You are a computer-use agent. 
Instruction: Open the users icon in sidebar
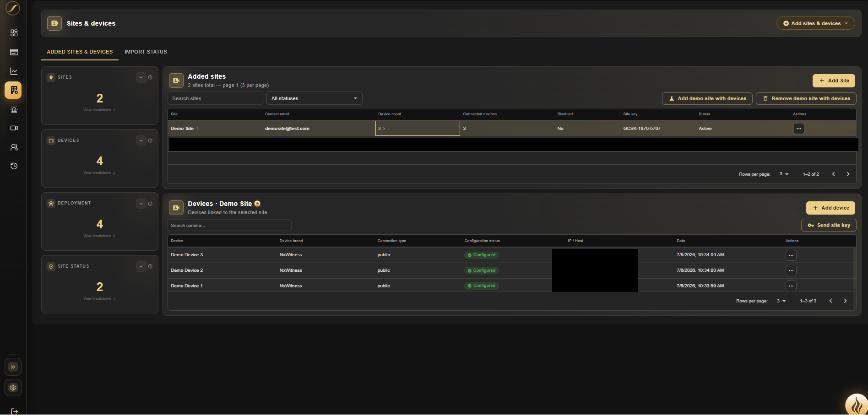14,147
